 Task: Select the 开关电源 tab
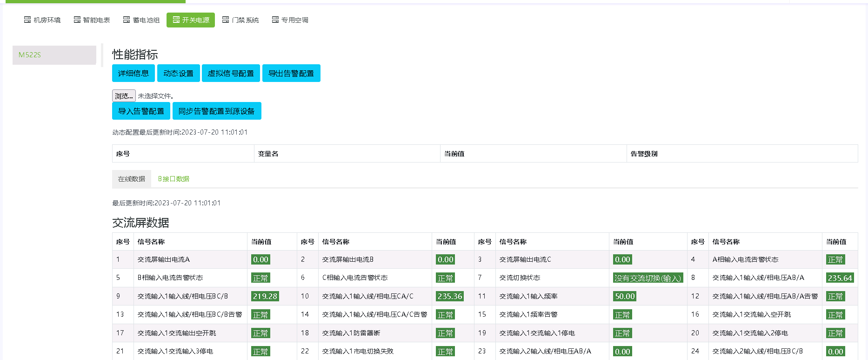[191, 20]
